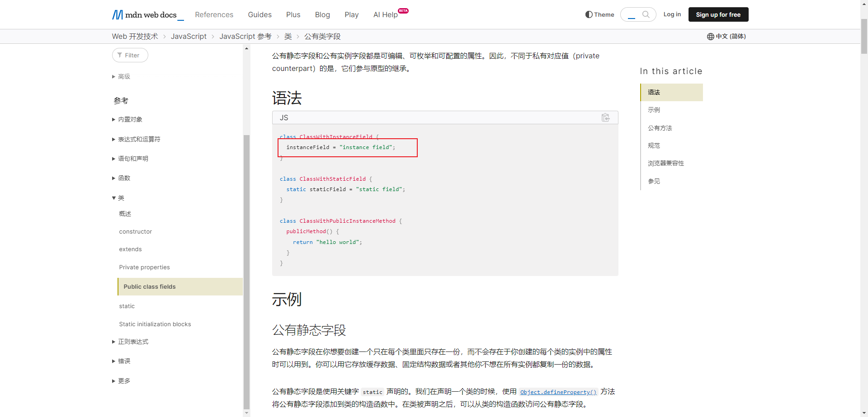This screenshot has height=417, width=868.
Task: Toggle the Theme switcher
Action: [599, 14]
